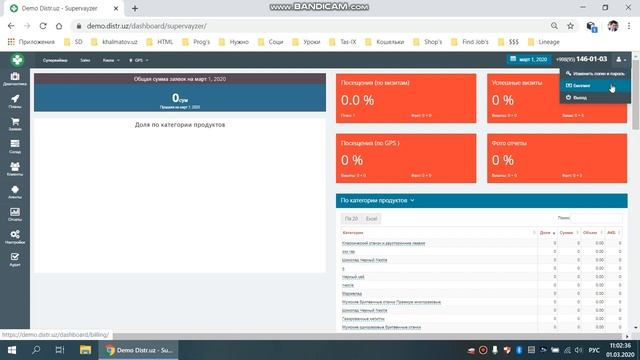Open the Диагностика sidebar section
The width and height of the screenshot is (640, 360).
(x=15, y=79)
